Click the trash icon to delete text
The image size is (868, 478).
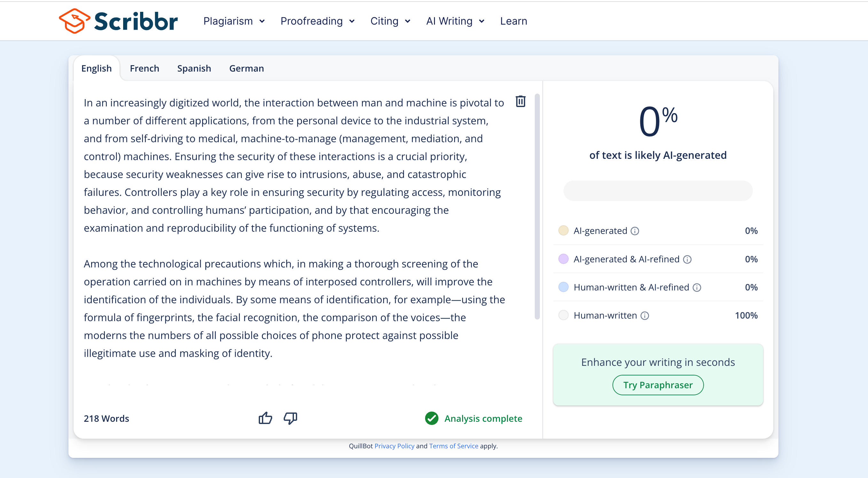(520, 101)
